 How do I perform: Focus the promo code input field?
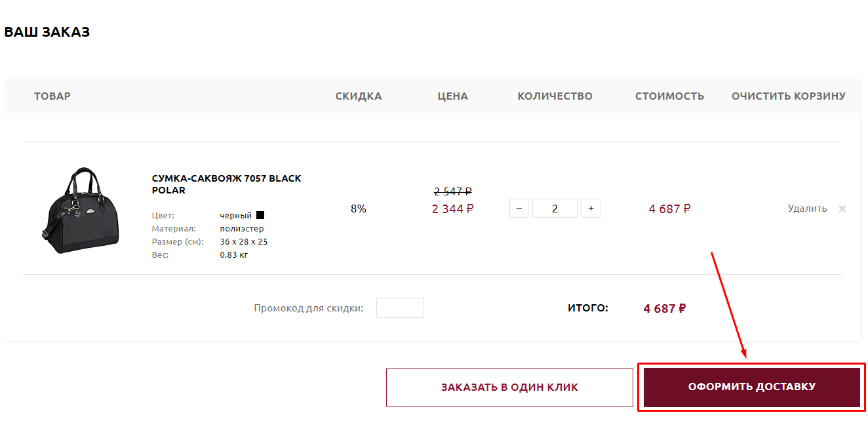[x=400, y=308]
